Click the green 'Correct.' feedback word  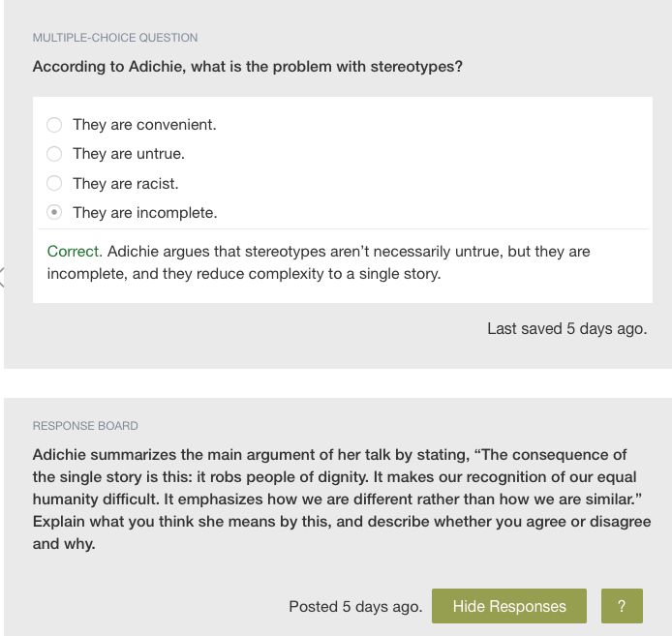click(x=75, y=251)
